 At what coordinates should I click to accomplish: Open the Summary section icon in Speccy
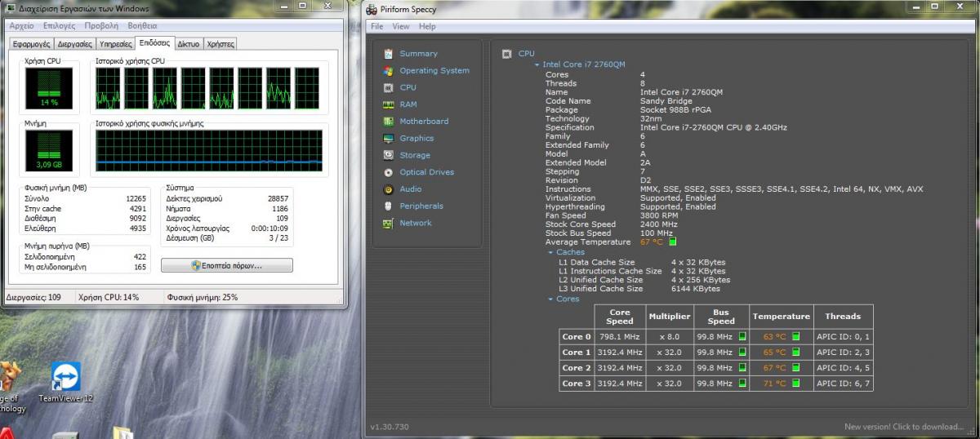click(389, 54)
